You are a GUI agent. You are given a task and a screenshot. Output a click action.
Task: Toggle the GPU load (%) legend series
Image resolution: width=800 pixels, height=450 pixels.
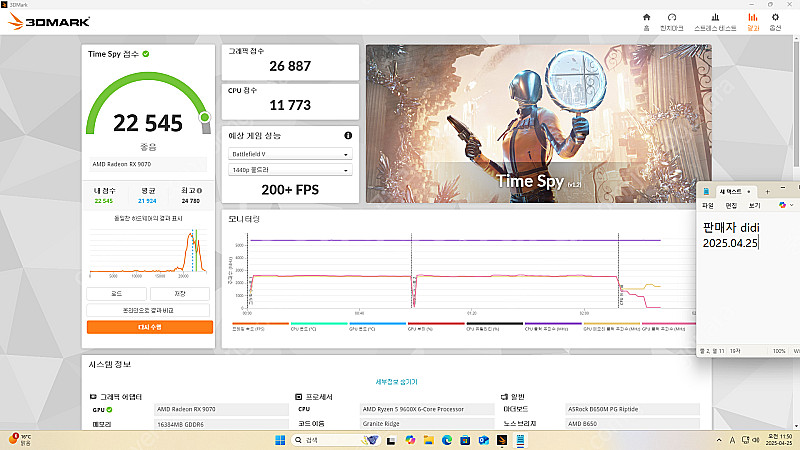pos(436,327)
